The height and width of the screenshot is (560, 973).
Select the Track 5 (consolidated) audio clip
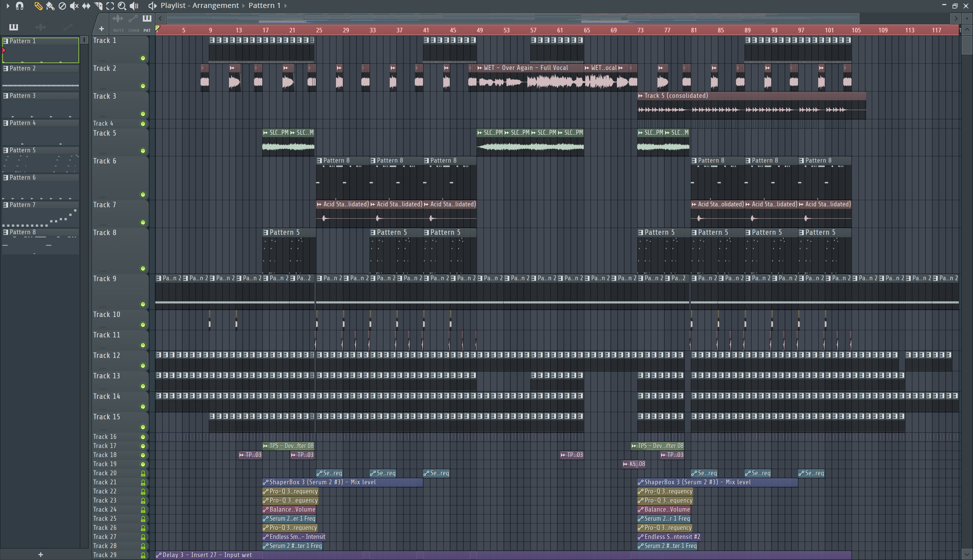[x=751, y=105]
